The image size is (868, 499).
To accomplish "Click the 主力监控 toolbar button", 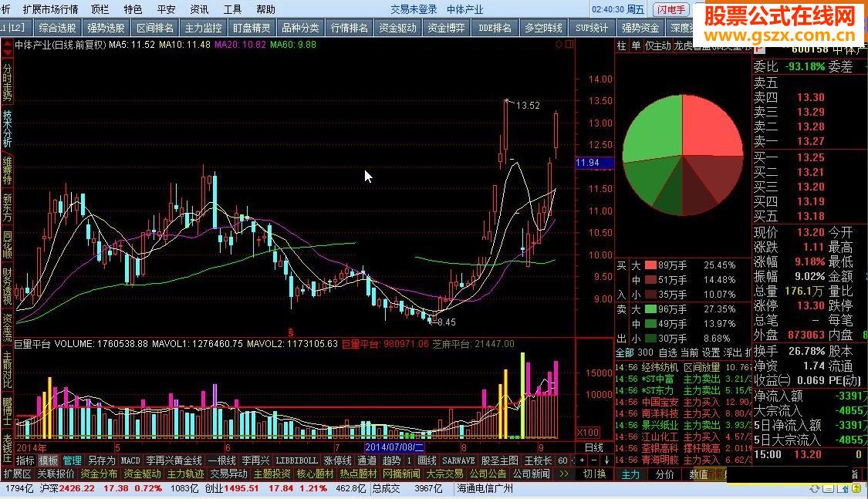I will 203,28.
